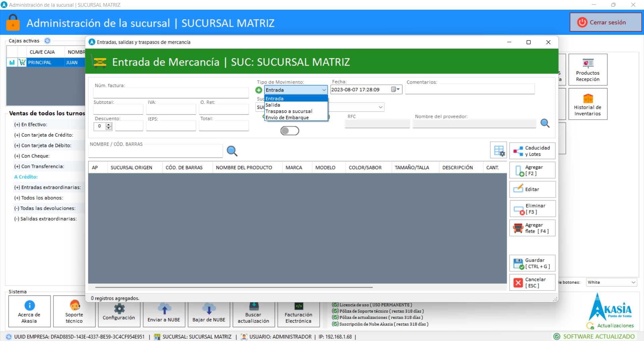Open Historial de Inventarios

click(x=587, y=104)
